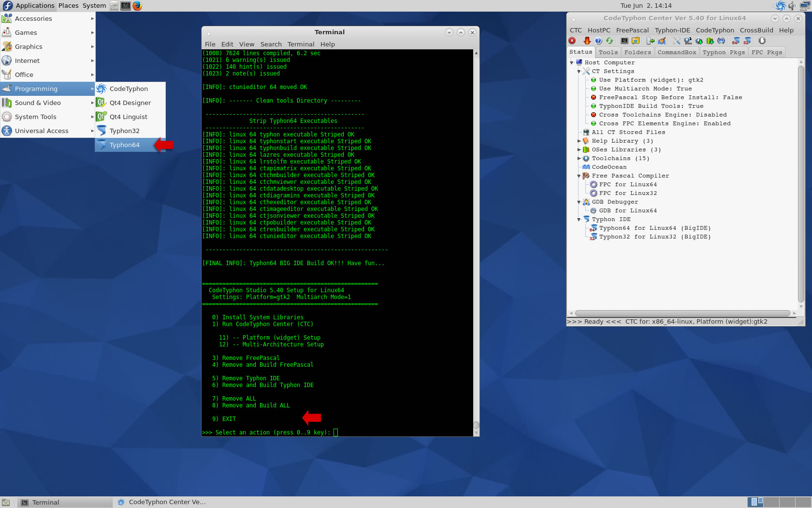Open the CrossBuild menu
Image resolution: width=812 pixels, height=508 pixels.
tap(756, 30)
